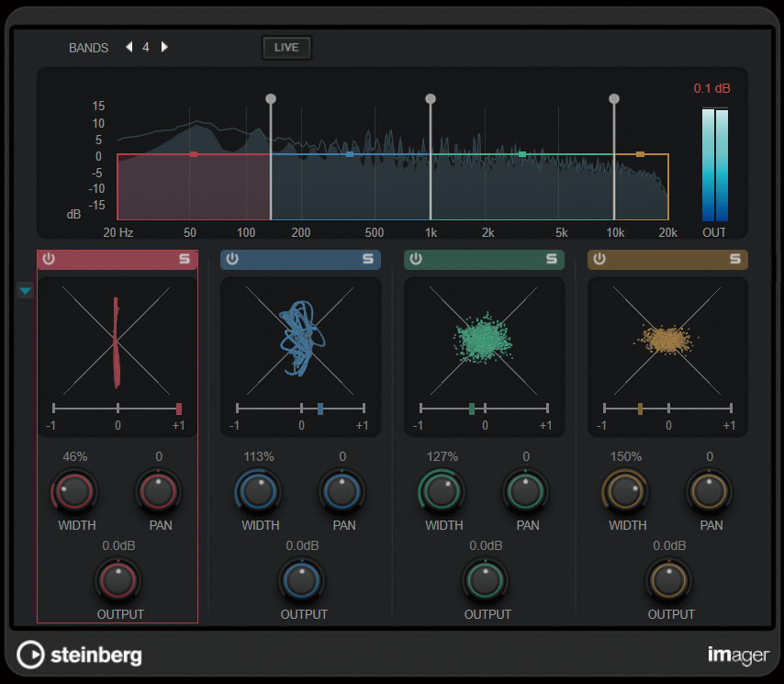Toggle the LIVE button

[286, 48]
